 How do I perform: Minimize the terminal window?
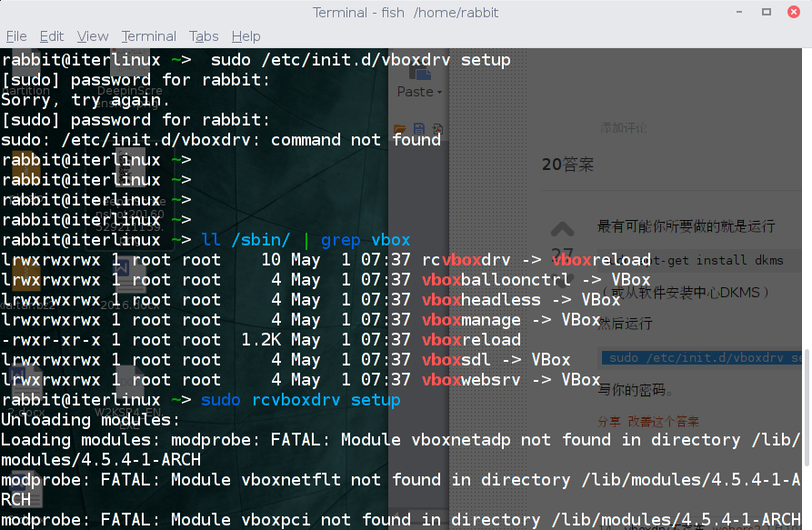pyautogui.click(x=739, y=12)
